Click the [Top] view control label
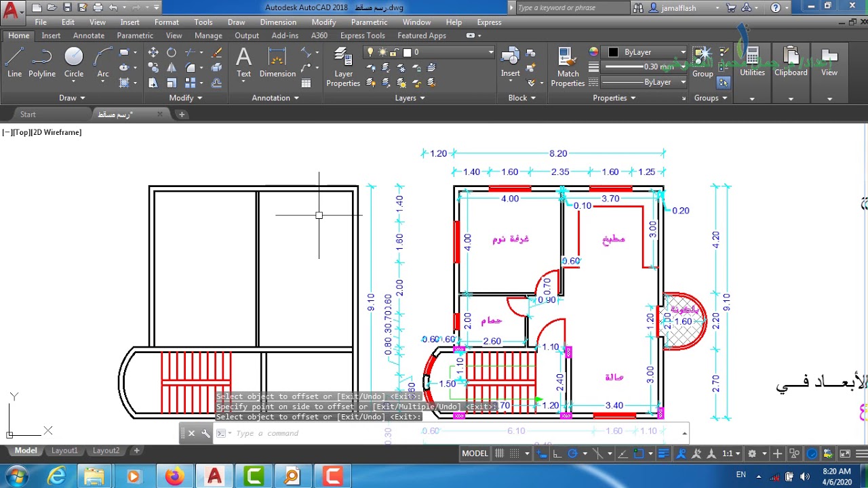 coord(23,132)
